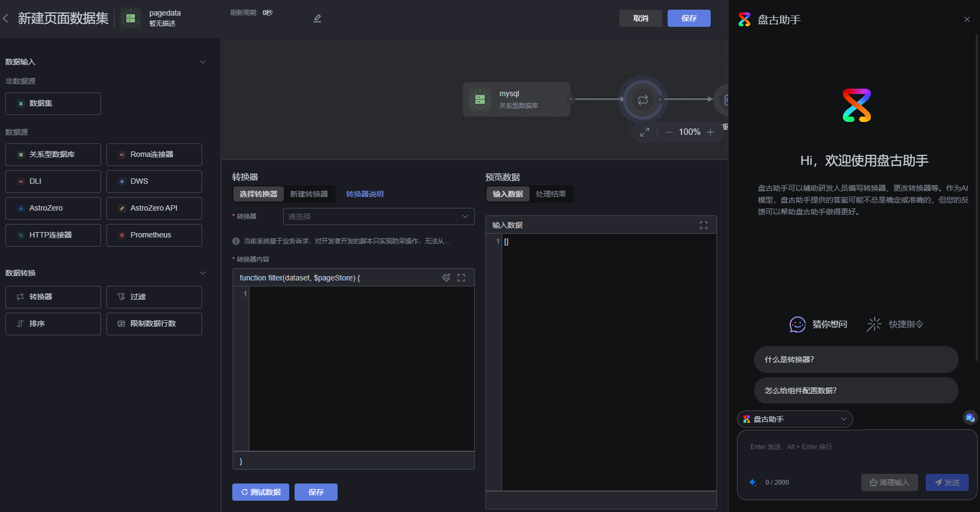
Task: Click the Pangu assistant logo in header
Action: click(x=745, y=19)
